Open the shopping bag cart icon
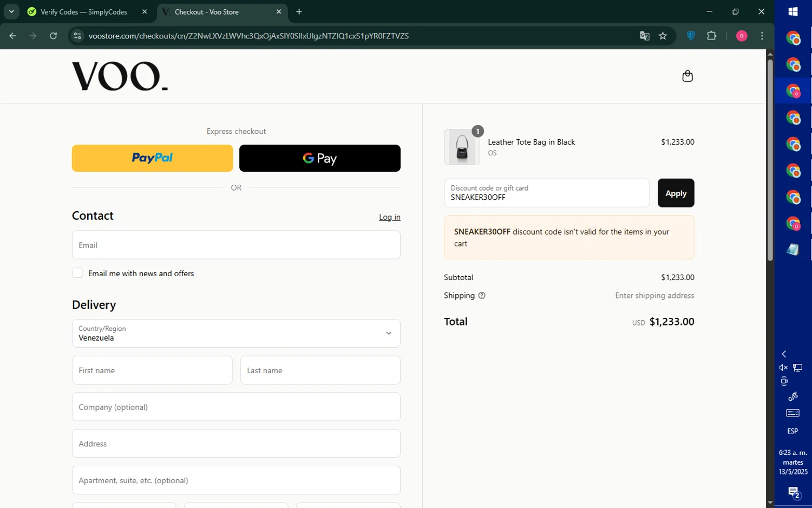This screenshot has height=508, width=812. (x=687, y=76)
